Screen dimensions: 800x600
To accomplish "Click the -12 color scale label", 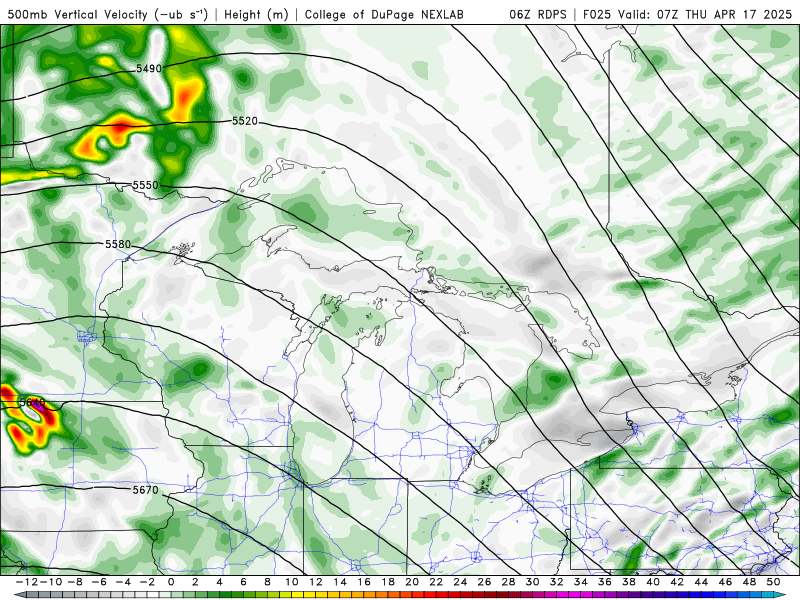I will pyautogui.click(x=26, y=582).
